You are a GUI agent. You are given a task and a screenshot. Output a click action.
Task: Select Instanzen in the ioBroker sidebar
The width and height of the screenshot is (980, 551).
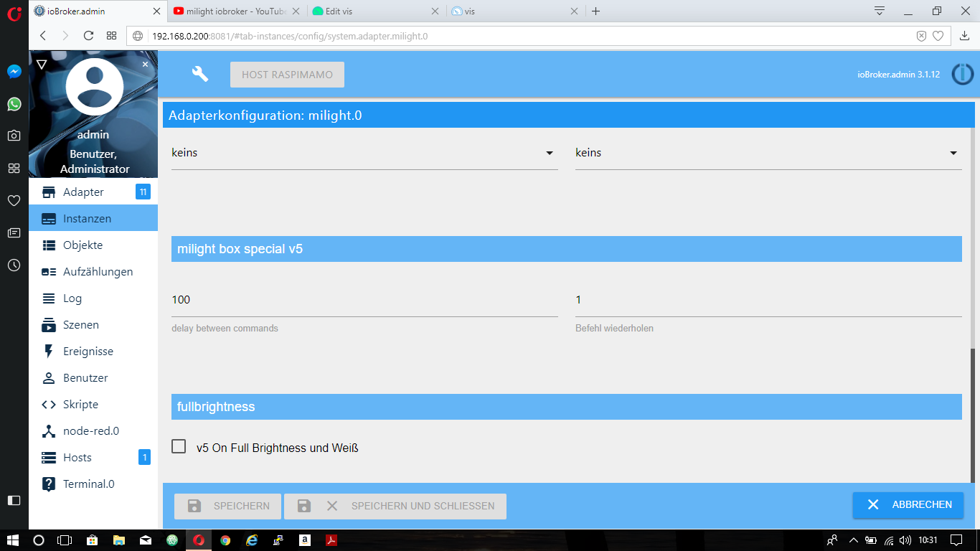coord(93,218)
